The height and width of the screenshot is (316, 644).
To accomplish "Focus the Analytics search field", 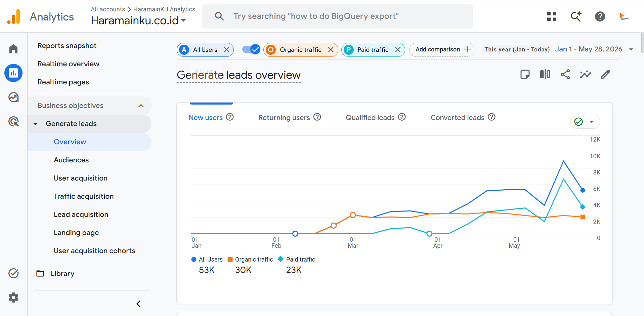I will pyautogui.click(x=337, y=16).
